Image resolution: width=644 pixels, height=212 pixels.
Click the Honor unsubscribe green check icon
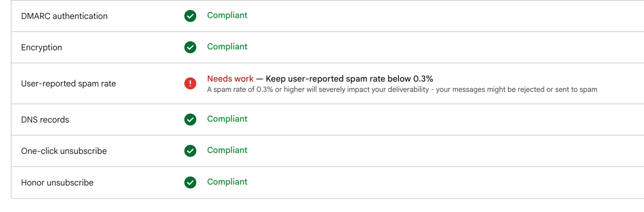pos(190,182)
